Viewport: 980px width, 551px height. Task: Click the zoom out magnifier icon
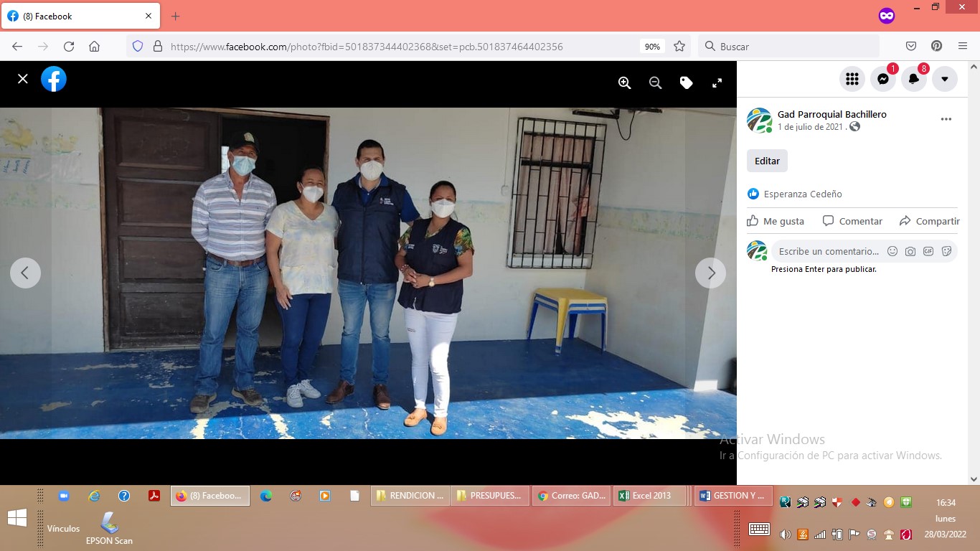[655, 83]
